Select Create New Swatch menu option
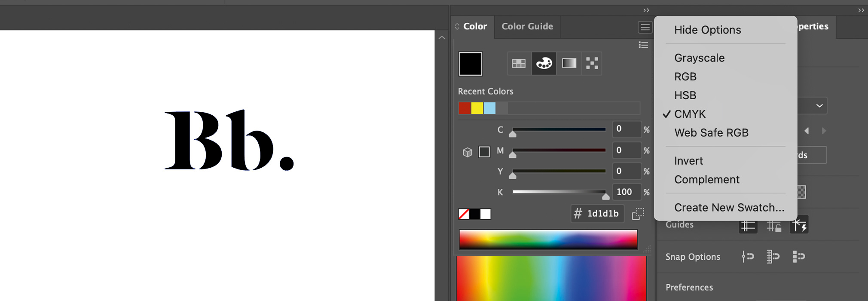 pos(729,208)
